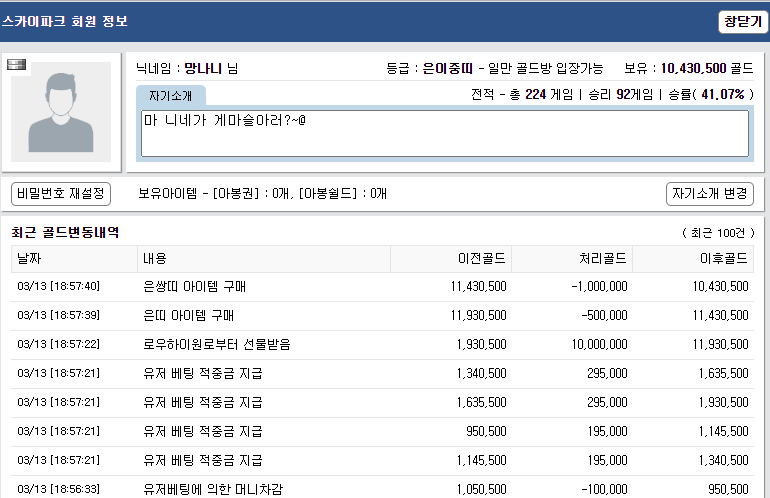The image size is (770, 498).
Task: Click the date 03/13 [18:56:33]
Action: [x=58, y=489]
